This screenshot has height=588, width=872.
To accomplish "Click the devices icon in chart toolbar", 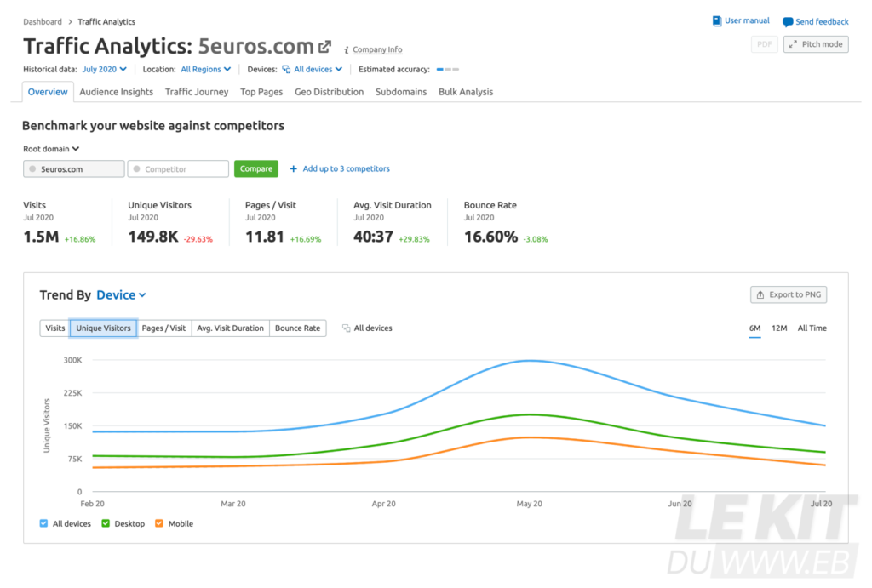I will tap(347, 328).
